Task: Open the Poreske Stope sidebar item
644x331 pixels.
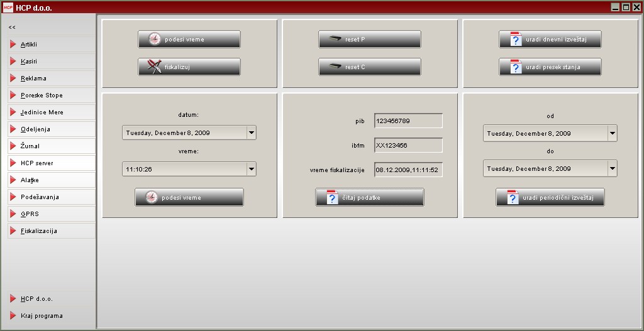Action: point(42,95)
